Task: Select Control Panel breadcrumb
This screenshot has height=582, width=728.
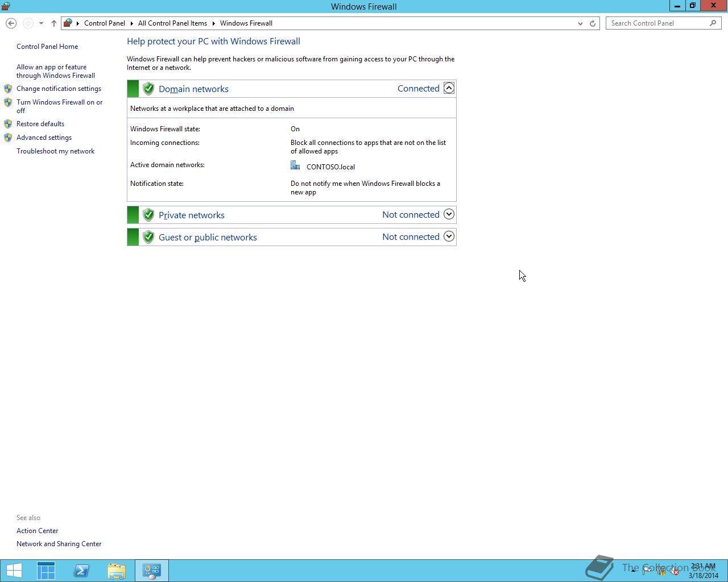Action: click(105, 23)
